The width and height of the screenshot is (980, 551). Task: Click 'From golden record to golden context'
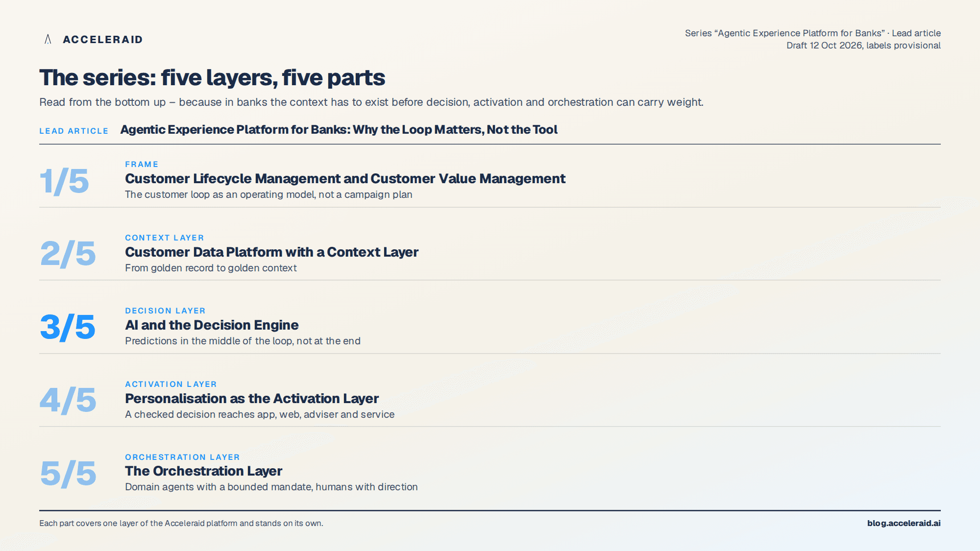coord(211,268)
